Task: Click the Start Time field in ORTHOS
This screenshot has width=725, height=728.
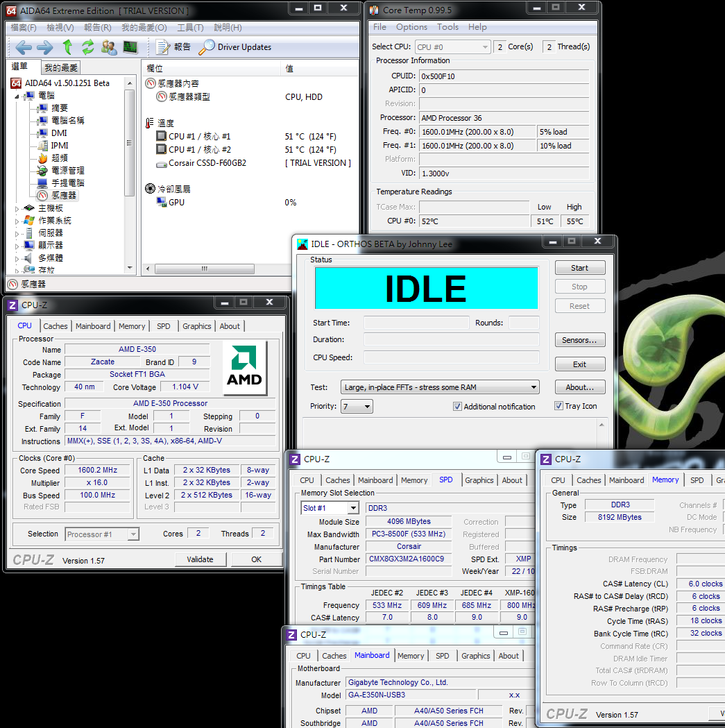Action: (416, 323)
